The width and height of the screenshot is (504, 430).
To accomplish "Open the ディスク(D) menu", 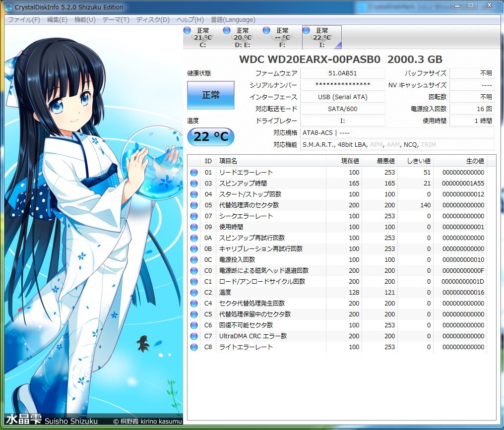I will [x=153, y=20].
